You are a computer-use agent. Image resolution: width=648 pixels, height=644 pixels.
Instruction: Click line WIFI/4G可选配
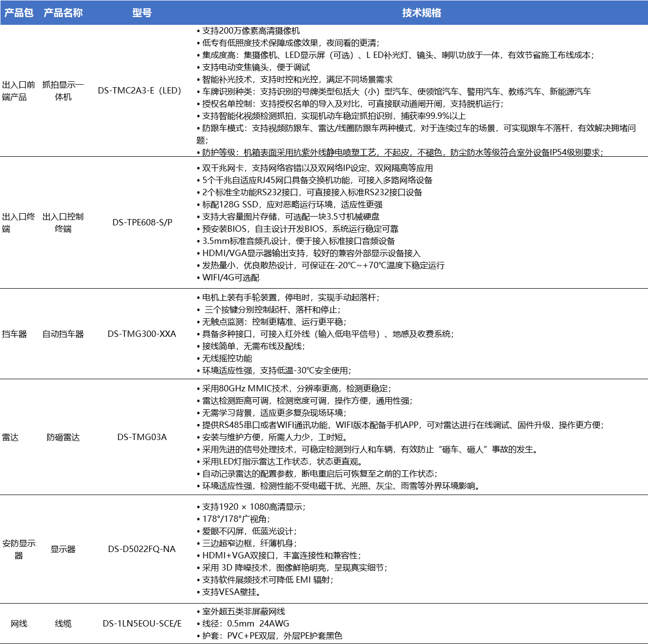pos(228,277)
